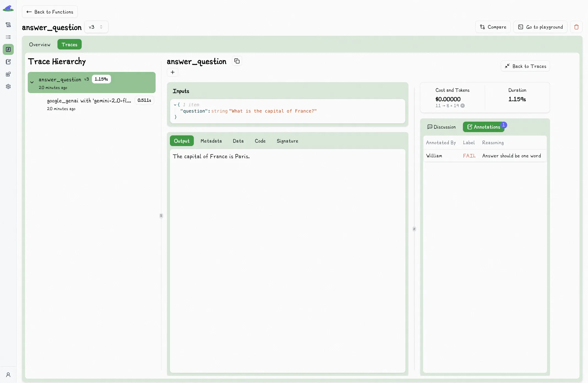Open the user profile icon at sidebar bottom
The width and height of the screenshot is (588, 383).
pyautogui.click(x=8, y=375)
